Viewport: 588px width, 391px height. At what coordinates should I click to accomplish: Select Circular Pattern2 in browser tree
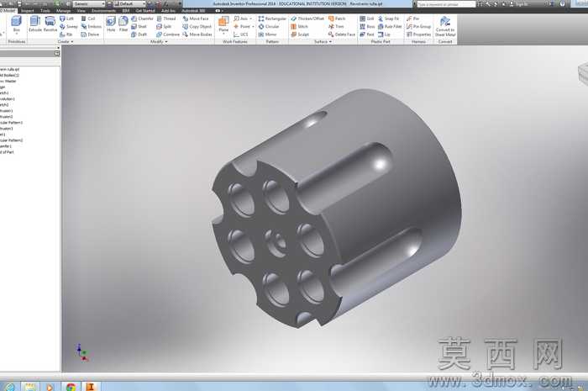(11, 140)
